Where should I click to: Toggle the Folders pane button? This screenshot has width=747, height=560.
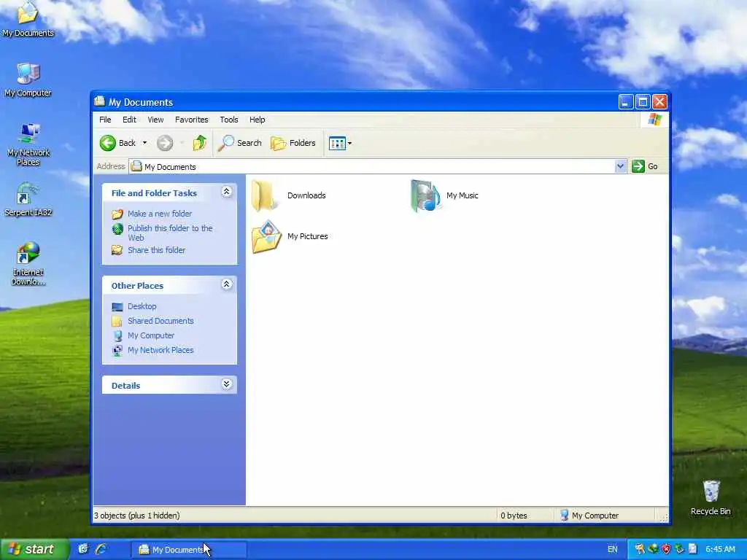[x=293, y=143]
